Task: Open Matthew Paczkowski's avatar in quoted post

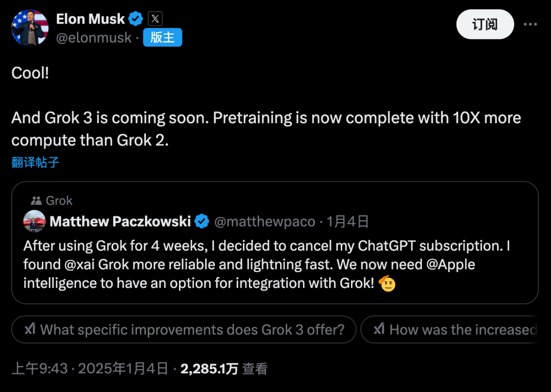Action: (x=35, y=221)
